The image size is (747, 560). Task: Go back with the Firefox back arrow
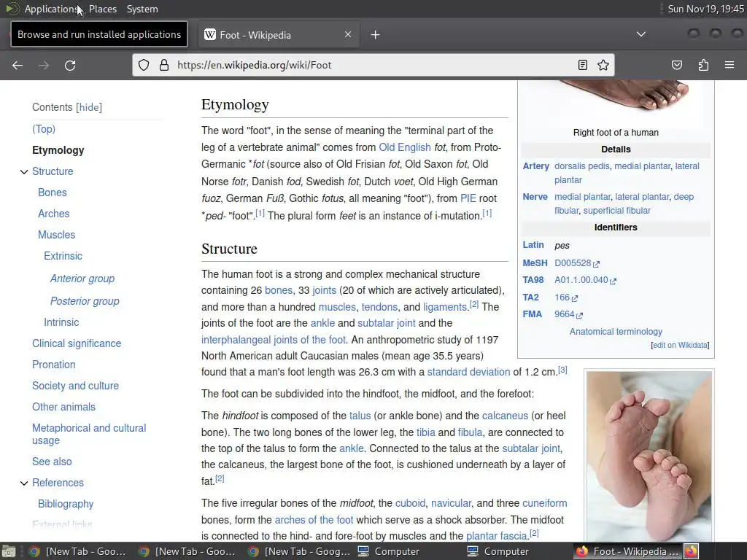18,65
